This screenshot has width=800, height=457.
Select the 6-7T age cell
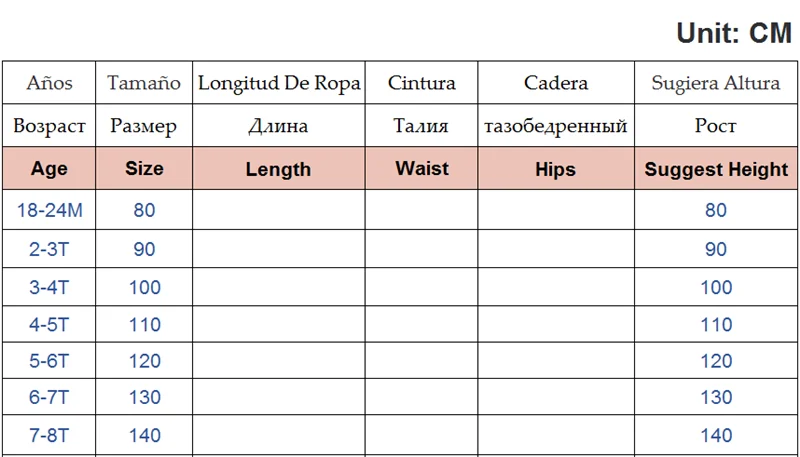49,398
